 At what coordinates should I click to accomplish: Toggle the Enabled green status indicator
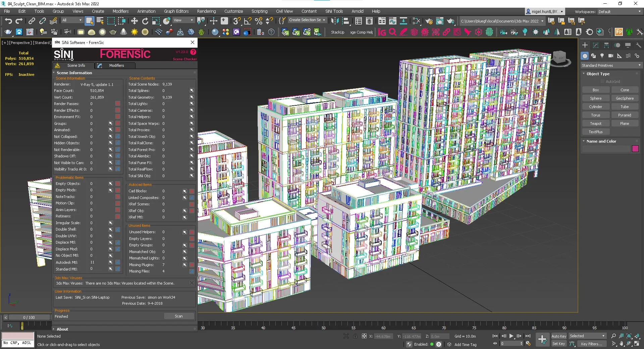tap(432, 344)
